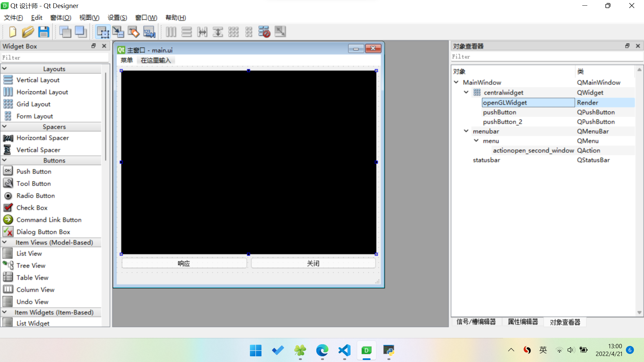Select Check Box widget in Widget Box
The image size is (644, 362).
[x=32, y=208]
